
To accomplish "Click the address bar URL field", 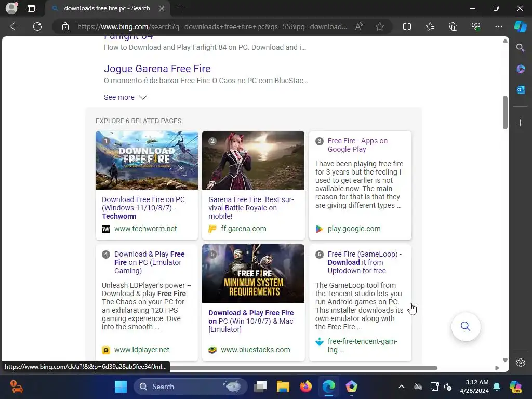I will pos(212,26).
